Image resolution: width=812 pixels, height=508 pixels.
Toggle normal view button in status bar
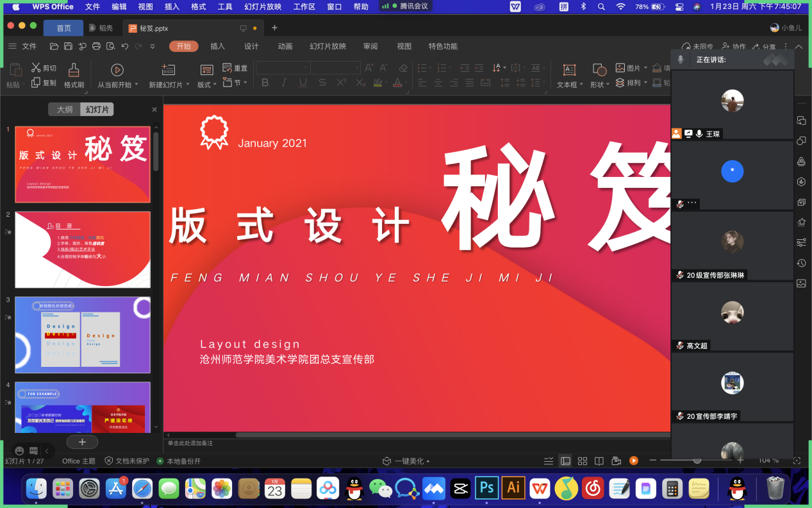565,461
